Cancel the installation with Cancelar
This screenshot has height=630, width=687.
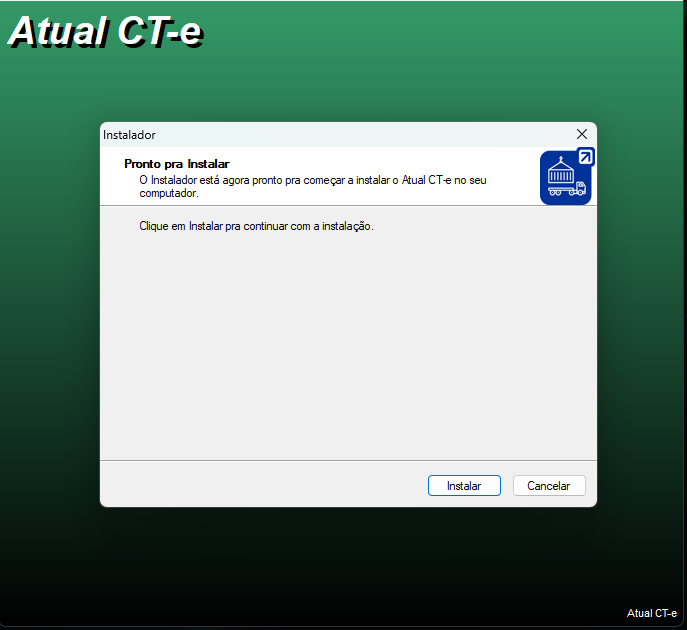click(x=549, y=485)
